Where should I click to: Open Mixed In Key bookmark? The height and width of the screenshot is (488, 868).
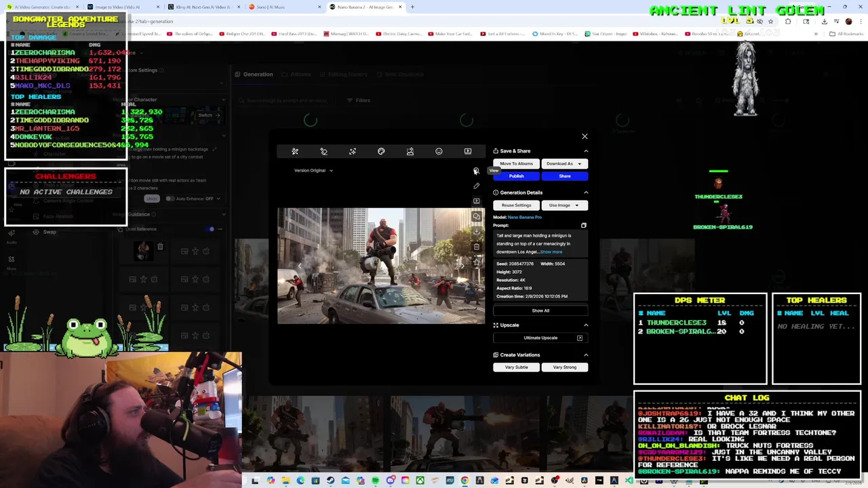tap(555, 33)
